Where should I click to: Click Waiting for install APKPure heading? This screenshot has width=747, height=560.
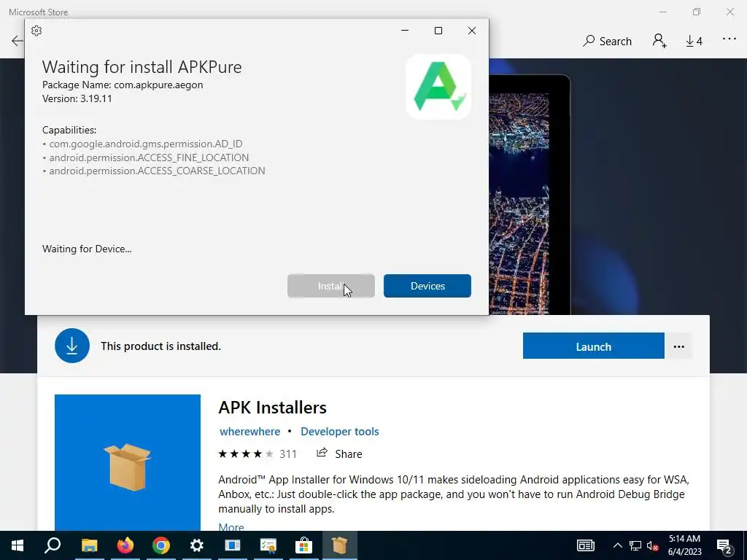pyautogui.click(x=142, y=67)
